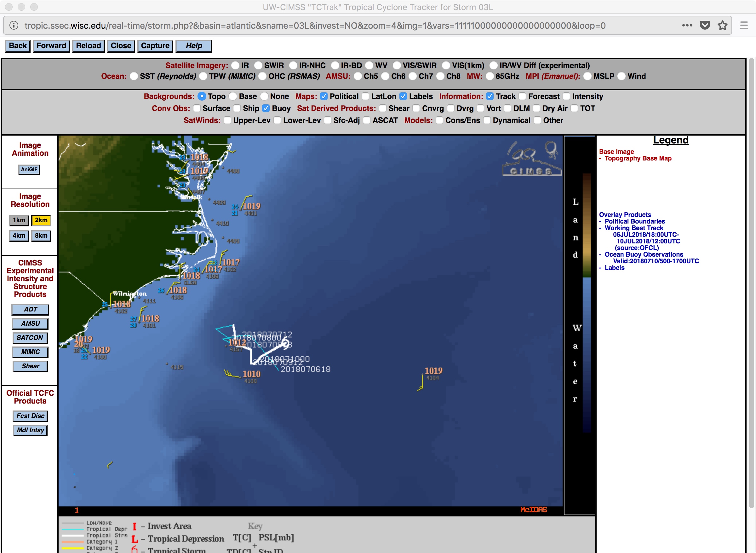
Task: Bookmark this page with star icon
Action: click(723, 26)
